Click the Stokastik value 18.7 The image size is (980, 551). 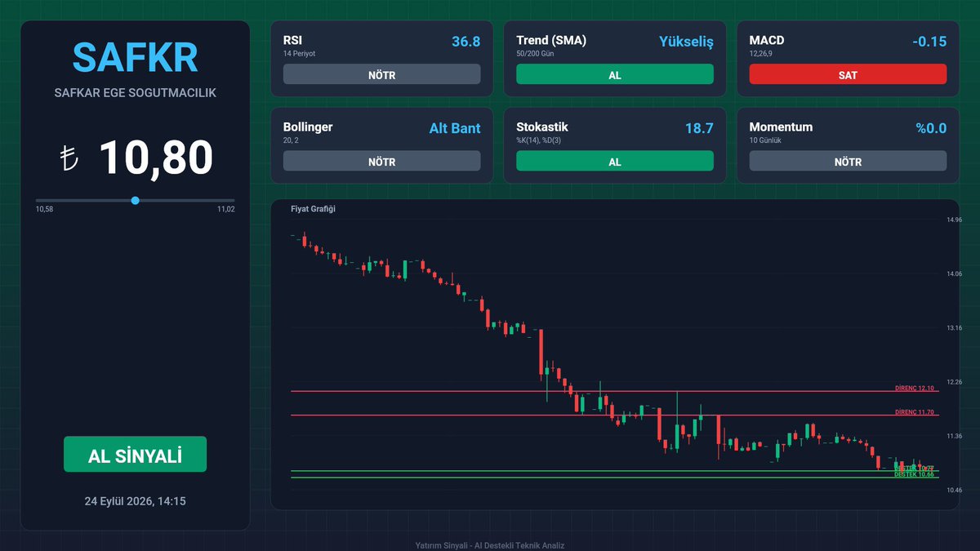699,128
